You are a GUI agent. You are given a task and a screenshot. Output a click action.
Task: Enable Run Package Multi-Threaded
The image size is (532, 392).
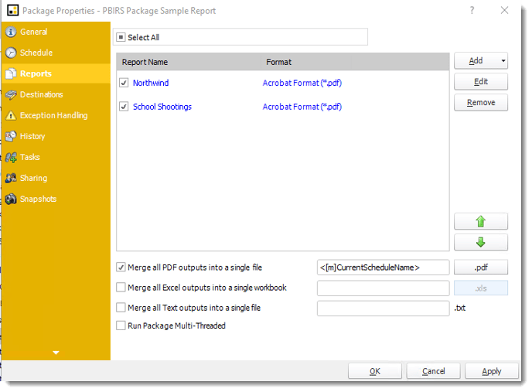click(x=121, y=326)
